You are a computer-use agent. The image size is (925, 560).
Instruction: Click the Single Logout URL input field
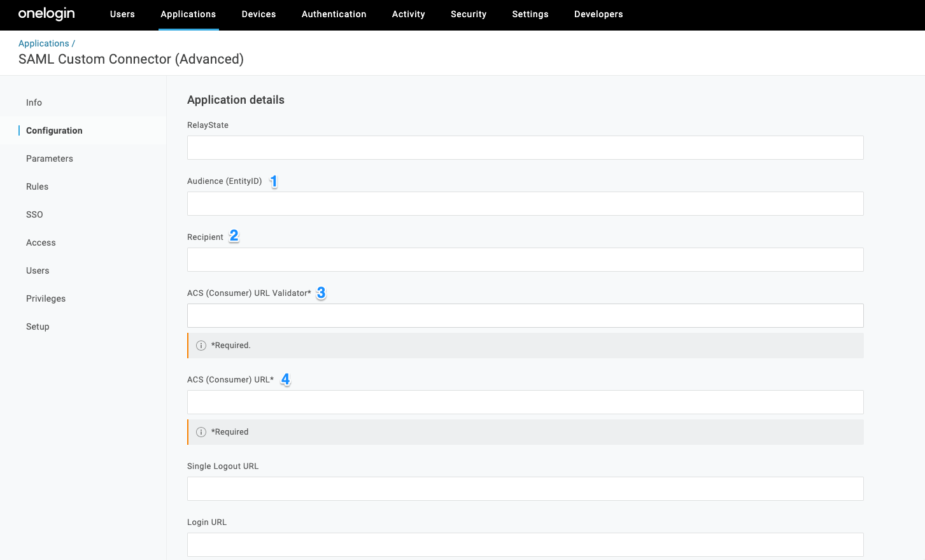(525, 488)
